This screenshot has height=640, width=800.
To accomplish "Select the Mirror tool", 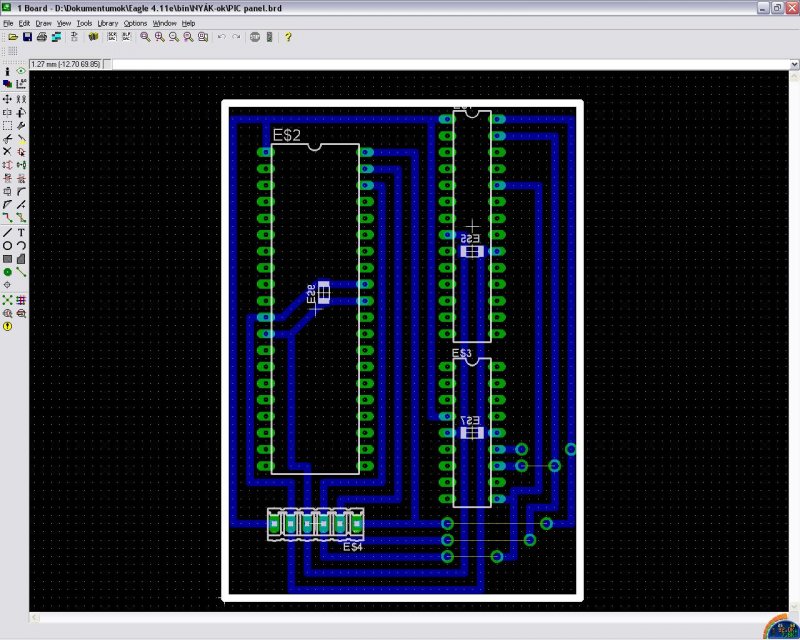I will point(7,112).
